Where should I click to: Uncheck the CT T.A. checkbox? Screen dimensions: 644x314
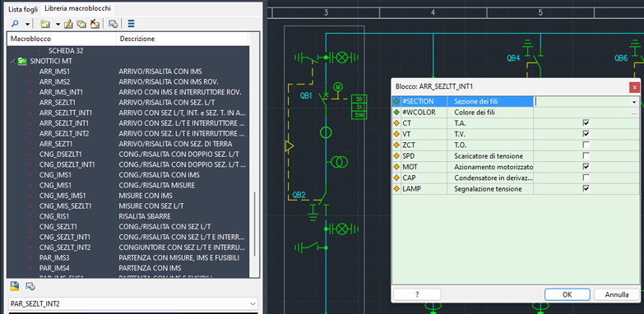[586, 122]
